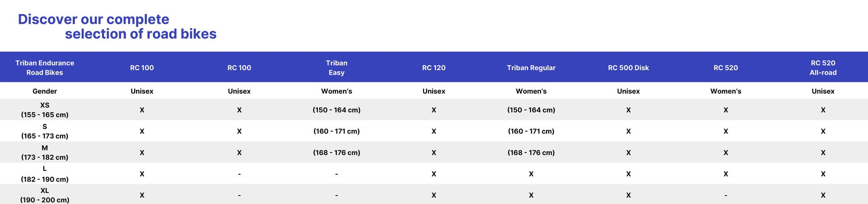Screen dimensions: 868x204
Task: Click the XL (190 - 200 cm) size label
Action: (x=45, y=195)
